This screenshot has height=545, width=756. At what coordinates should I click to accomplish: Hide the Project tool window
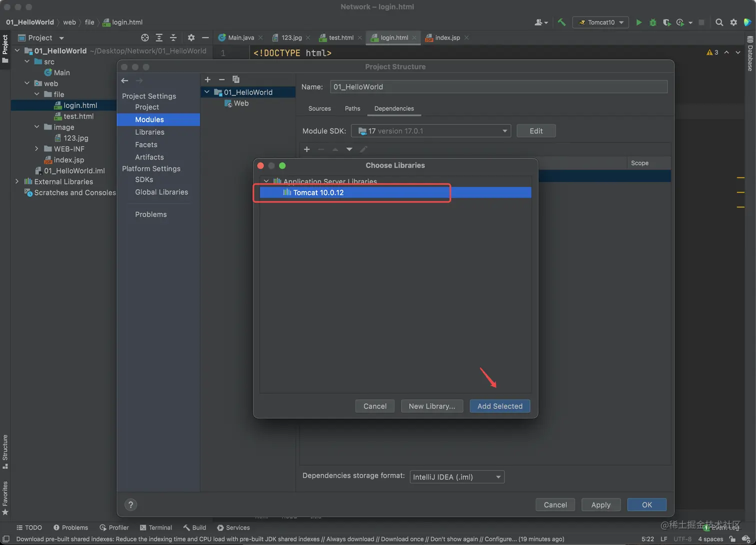(205, 37)
